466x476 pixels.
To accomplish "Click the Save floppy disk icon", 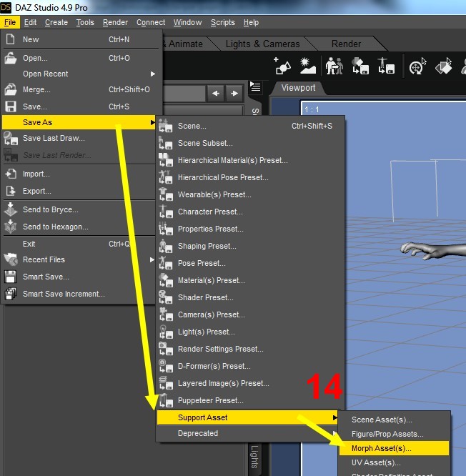I will [10, 106].
